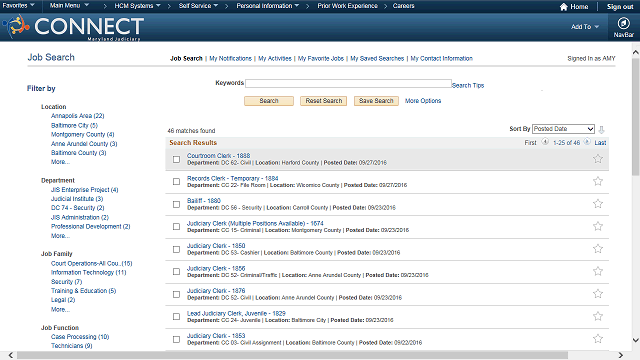
Task: Click the Sign out link
Action: [620, 7]
